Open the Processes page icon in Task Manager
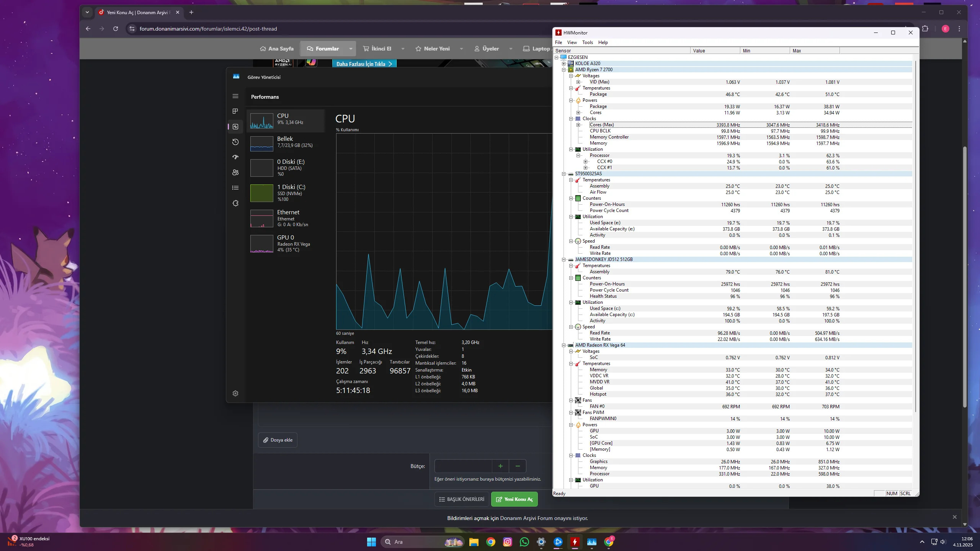Screen dimensions: 980x551 [x=235, y=111]
